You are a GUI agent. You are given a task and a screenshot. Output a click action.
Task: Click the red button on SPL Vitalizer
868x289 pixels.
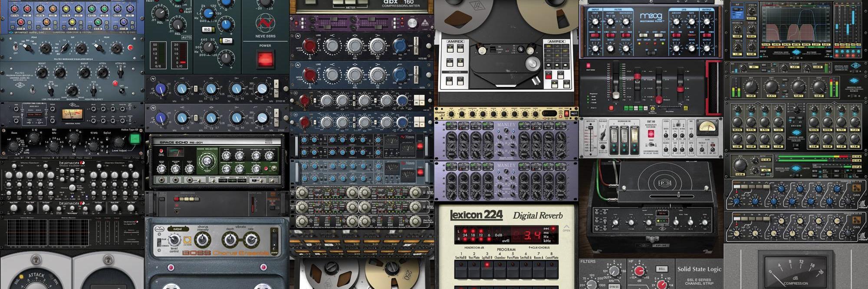pyautogui.click(x=566, y=114)
